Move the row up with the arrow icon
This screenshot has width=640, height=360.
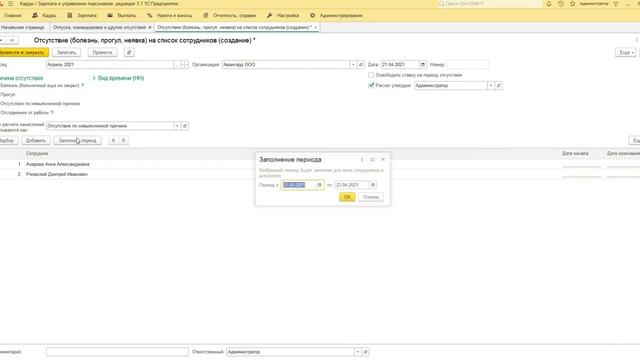click(x=113, y=140)
